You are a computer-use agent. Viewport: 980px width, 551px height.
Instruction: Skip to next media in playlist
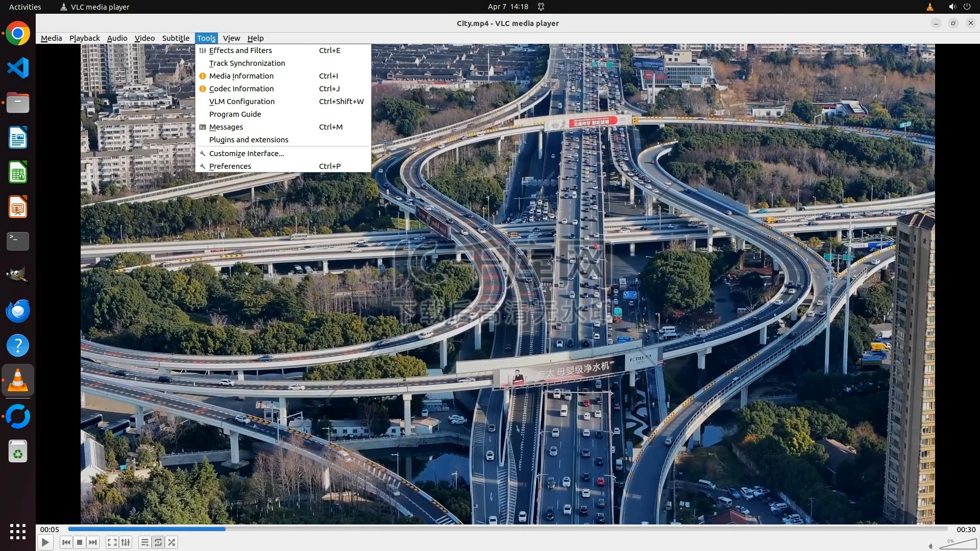pos(93,542)
